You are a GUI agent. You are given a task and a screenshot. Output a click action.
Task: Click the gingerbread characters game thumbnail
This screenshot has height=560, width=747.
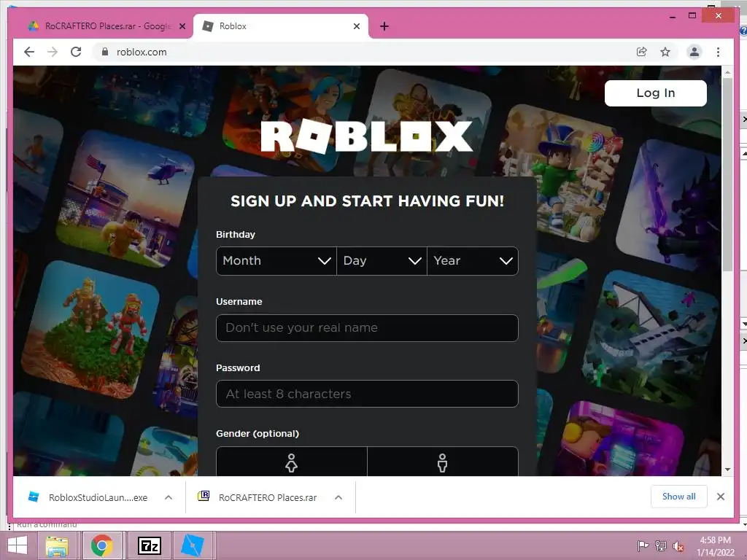point(90,329)
